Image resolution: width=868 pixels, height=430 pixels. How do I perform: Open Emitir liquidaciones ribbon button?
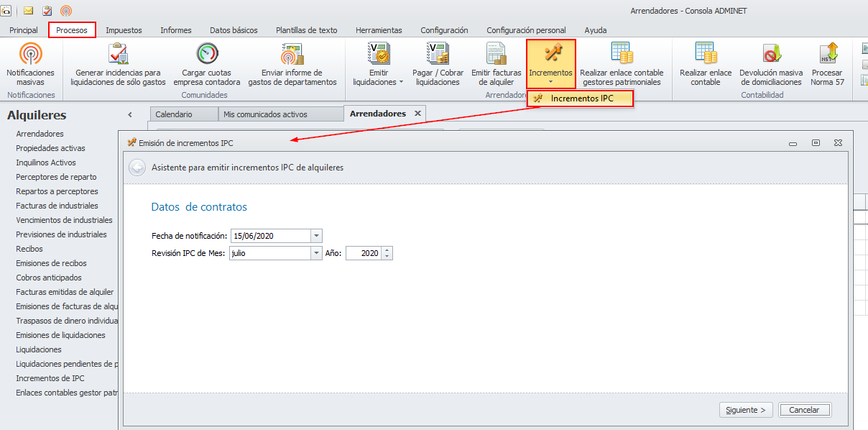pos(378,64)
